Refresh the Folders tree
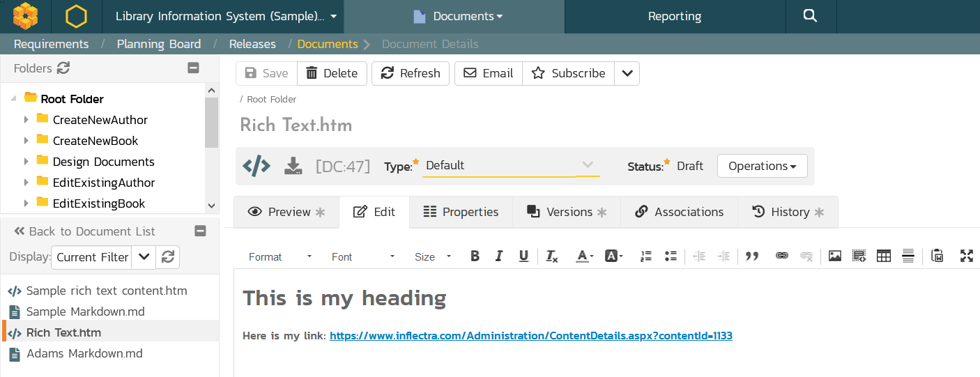 pyautogui.click(x=63, y=68)
